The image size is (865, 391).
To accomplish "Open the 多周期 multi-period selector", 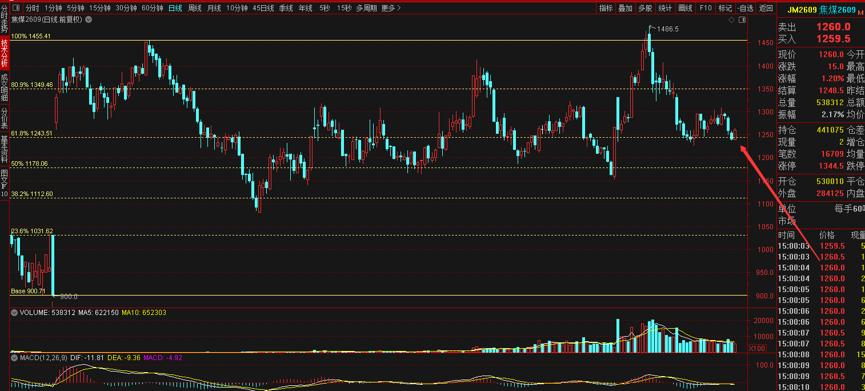I will coord(367,8).
